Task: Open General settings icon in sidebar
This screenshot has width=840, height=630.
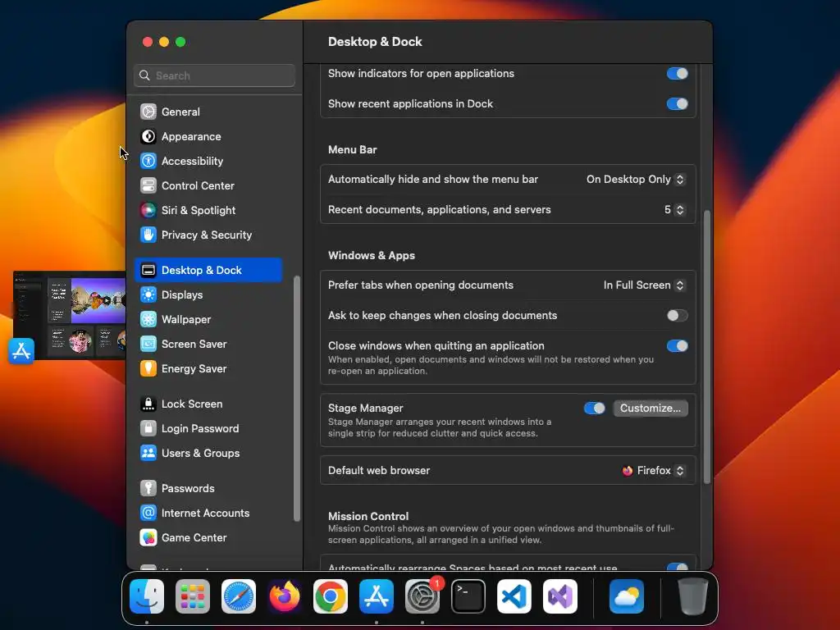Action: 148,112
